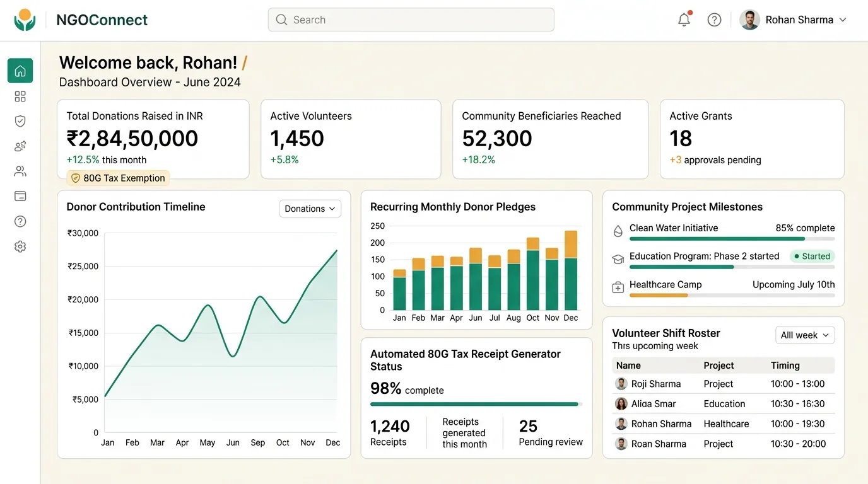Select Aliqa Smar's avatar in roster
This screenshot has height=484, width=868.
click(621, 404)
